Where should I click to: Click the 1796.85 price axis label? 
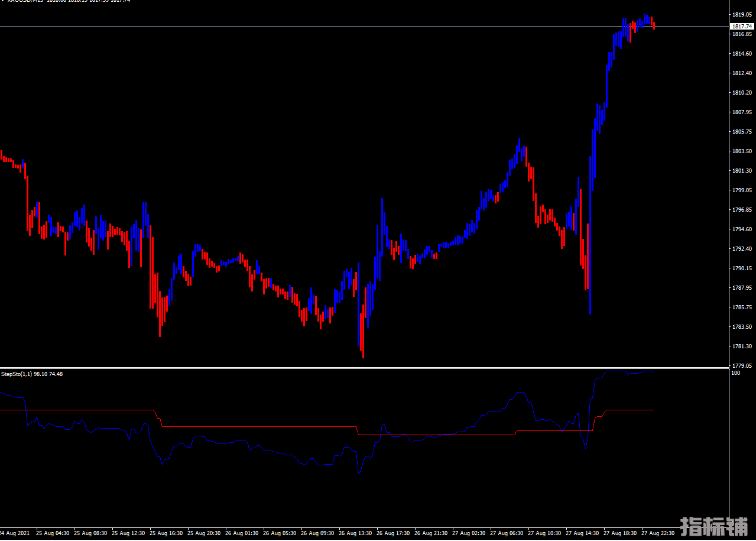(x=741, y=210)
